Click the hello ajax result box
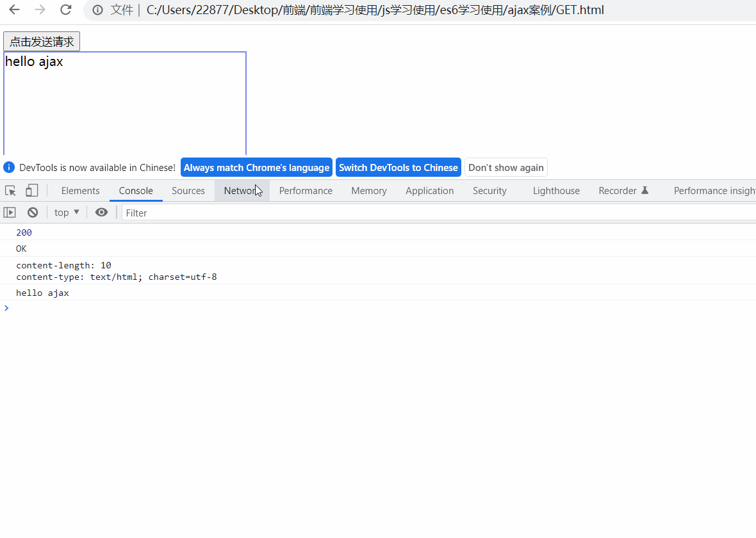 click(125, 103)
